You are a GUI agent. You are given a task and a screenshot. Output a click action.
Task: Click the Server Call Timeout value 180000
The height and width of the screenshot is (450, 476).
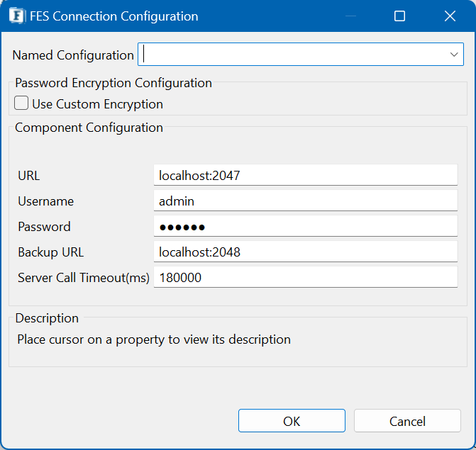point(305,278)
